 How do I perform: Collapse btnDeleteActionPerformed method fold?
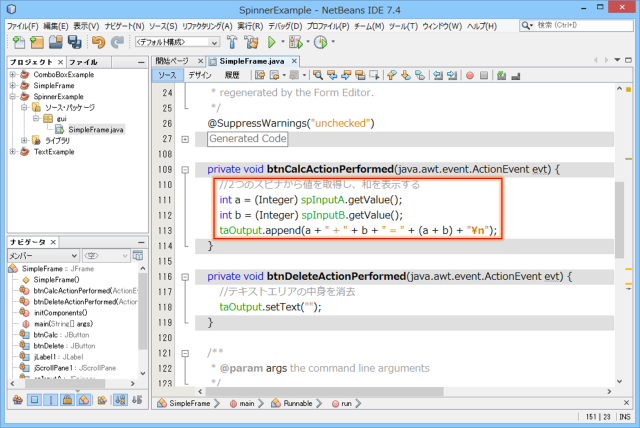tap(185, 277)
